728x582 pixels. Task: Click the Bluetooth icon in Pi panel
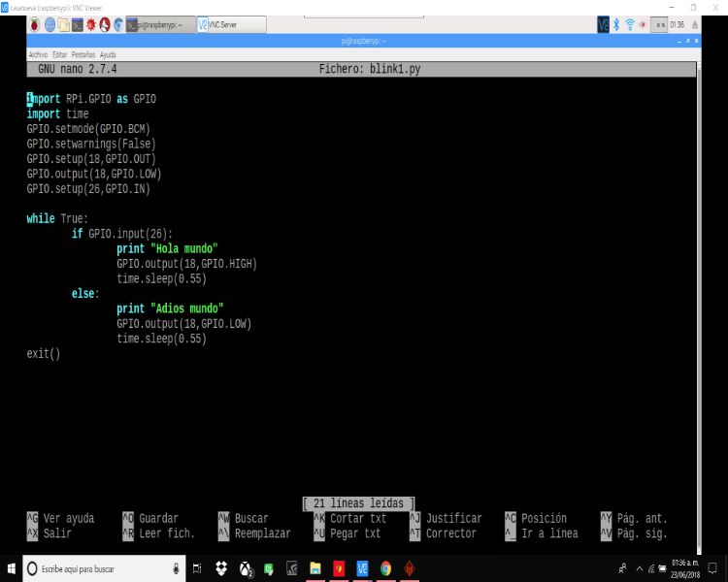tap(616, 25)
